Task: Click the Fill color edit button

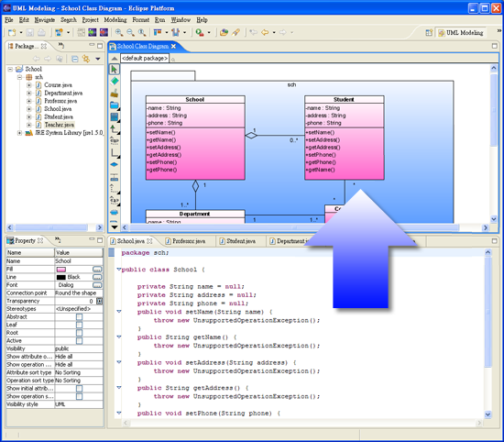Action: coord(97,269)
